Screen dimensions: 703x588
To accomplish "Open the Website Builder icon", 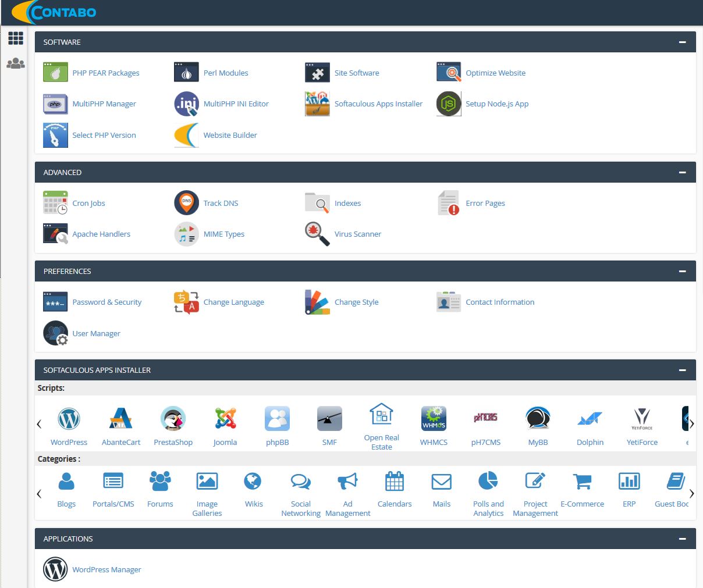I will [x=186, y=135].
